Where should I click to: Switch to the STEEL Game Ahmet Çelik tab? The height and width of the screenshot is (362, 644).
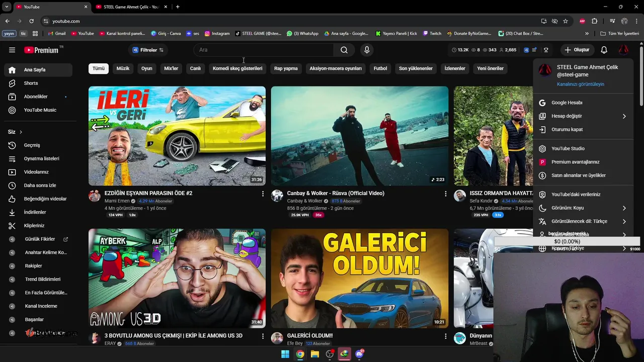[131, 7]
